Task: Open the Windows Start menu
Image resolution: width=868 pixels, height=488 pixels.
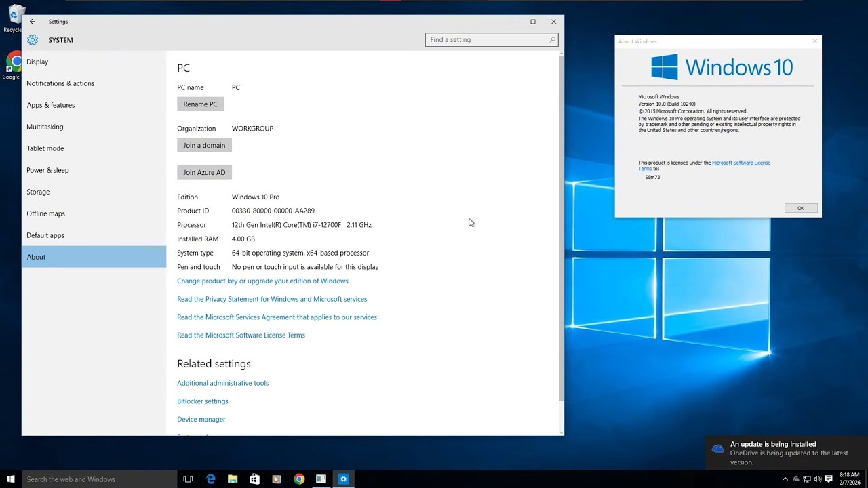Action: point(11,479)
